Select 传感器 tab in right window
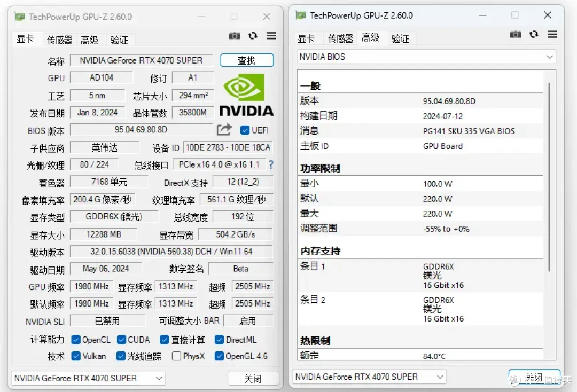Viewport: 577px width, 392px height. point(340,38)
